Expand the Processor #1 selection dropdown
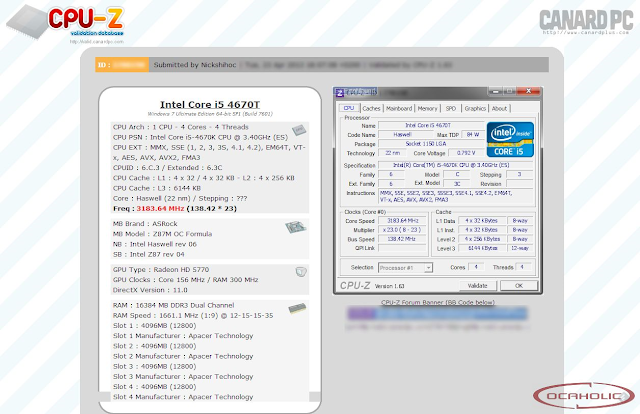This screenshot has width=640, height=414. tap(428, 268)
